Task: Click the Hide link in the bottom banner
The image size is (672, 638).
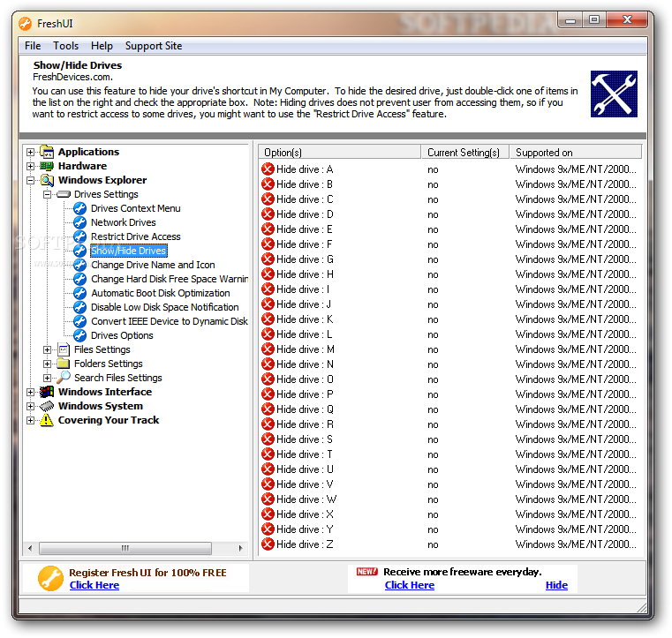Action: (x=556, y=585)
